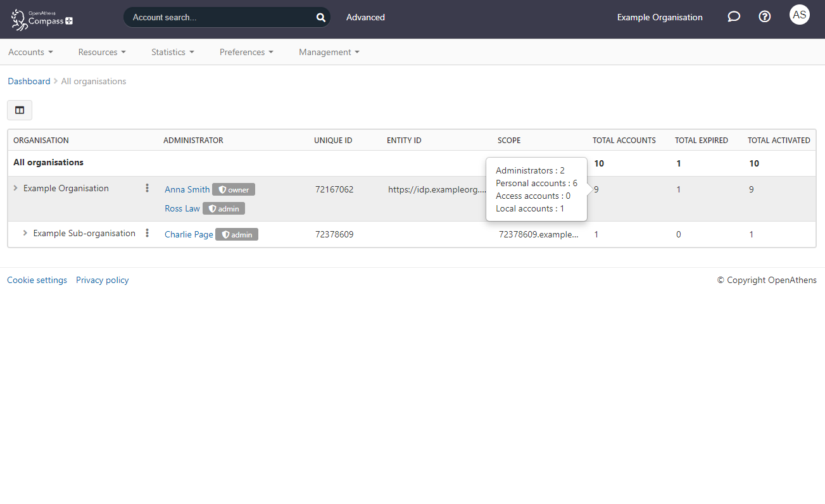
Task: Expand the Example Organisation row
Action: pyautogui.click(x=16, y=188)
